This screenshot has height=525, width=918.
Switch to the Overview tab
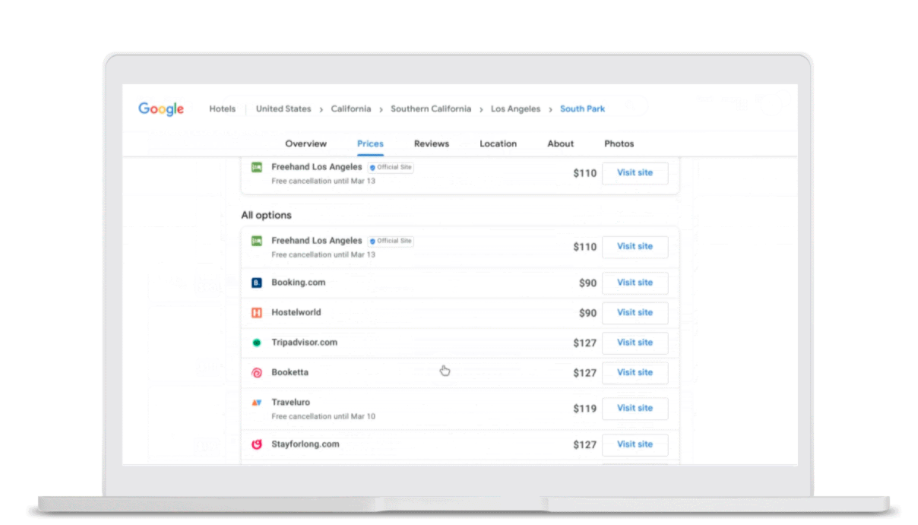click(306, 143)
